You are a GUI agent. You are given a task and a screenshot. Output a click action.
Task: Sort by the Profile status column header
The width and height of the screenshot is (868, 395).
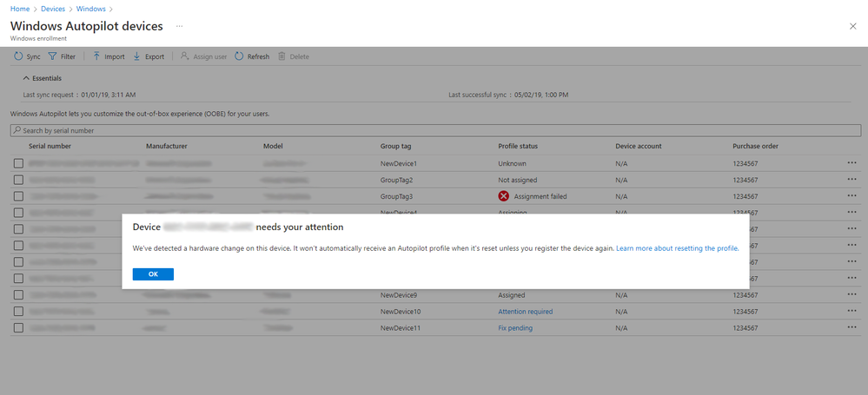click(x=518, y=146)
